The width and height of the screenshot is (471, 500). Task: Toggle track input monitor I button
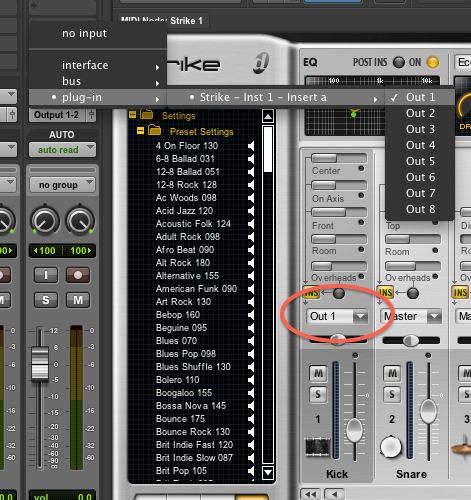point(46,275)
